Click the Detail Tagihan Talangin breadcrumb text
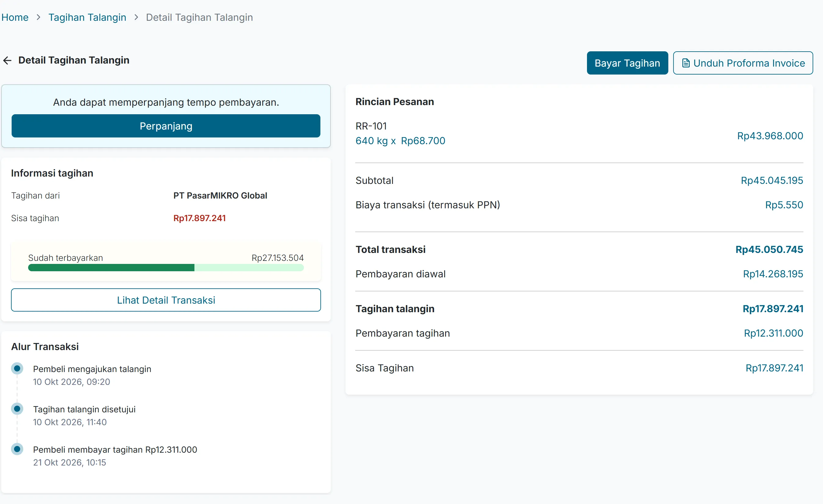Viewport: 823px width, 504px height. 199,17
